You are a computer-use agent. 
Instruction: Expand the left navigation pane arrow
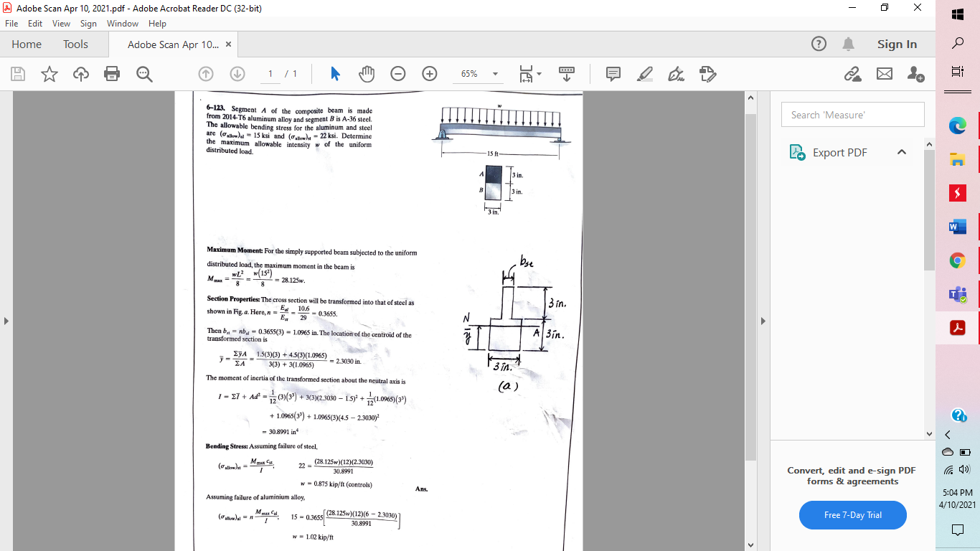tap(7, 321)
